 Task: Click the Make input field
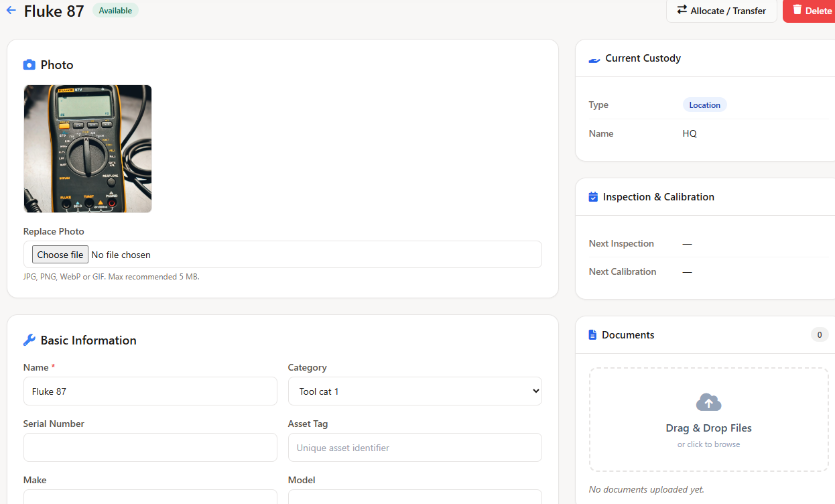coord(150,497)
